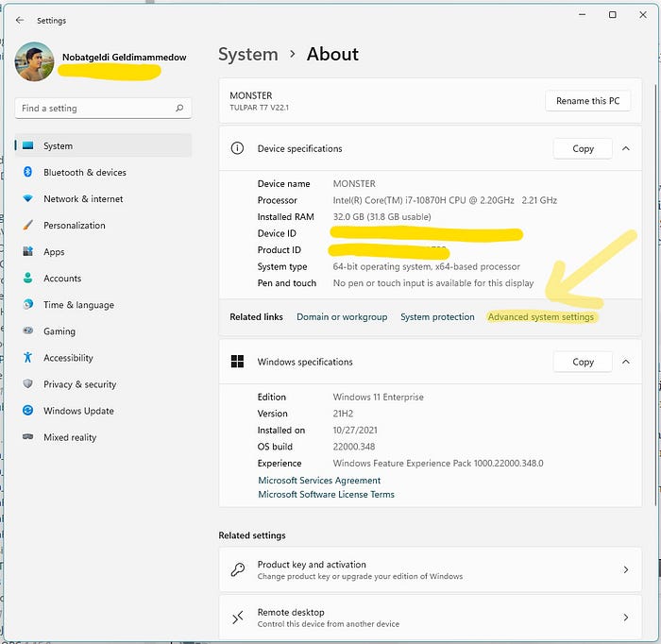
Task: Go to Personalization page
Action: pos(75,226)
